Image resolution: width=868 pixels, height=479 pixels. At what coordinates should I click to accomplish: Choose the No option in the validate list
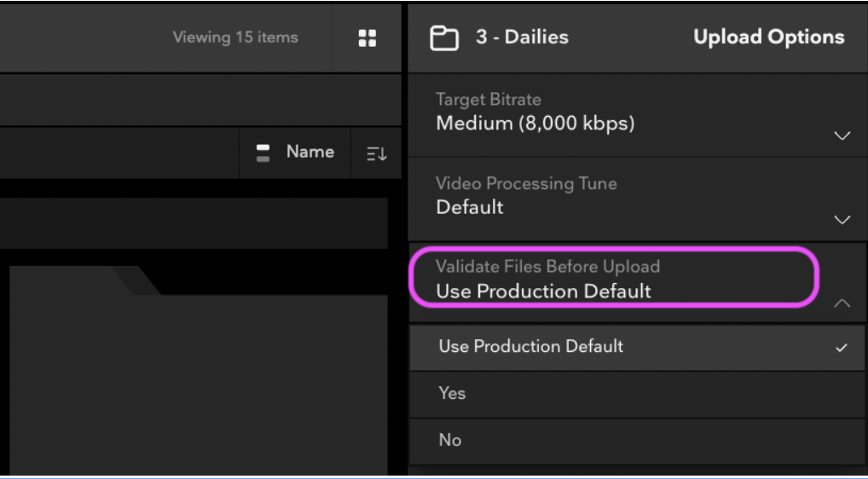450,441
